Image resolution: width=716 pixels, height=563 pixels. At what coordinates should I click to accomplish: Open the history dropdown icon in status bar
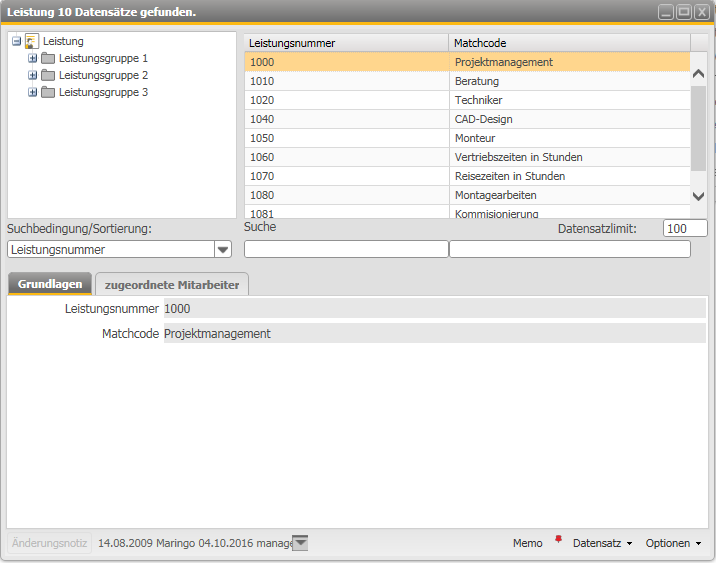300,543
